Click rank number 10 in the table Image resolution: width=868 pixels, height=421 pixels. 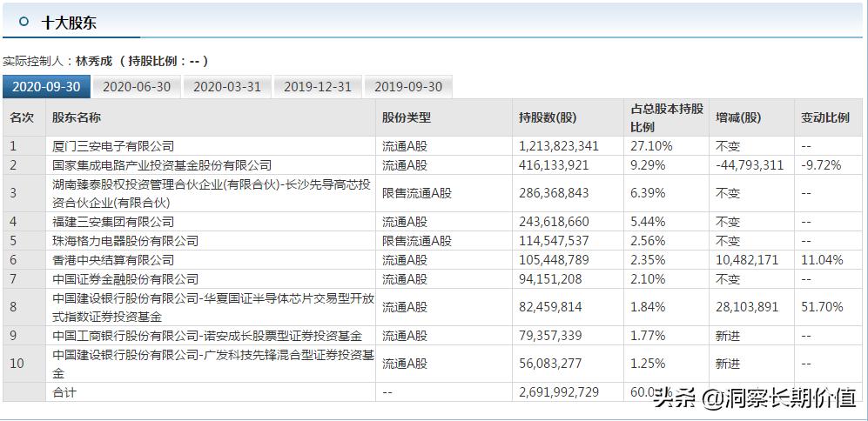(x=17, y=364)
